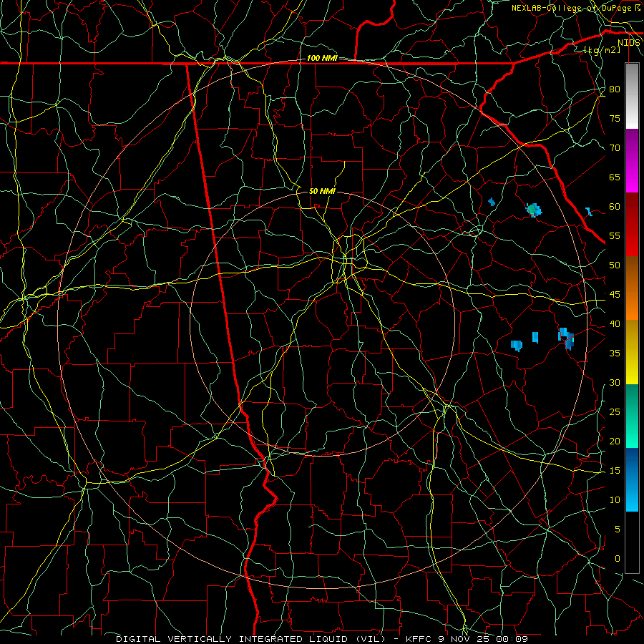Click the 50 NMI range ring label
This screenshot has width=644, height=644.
(322, 191)
